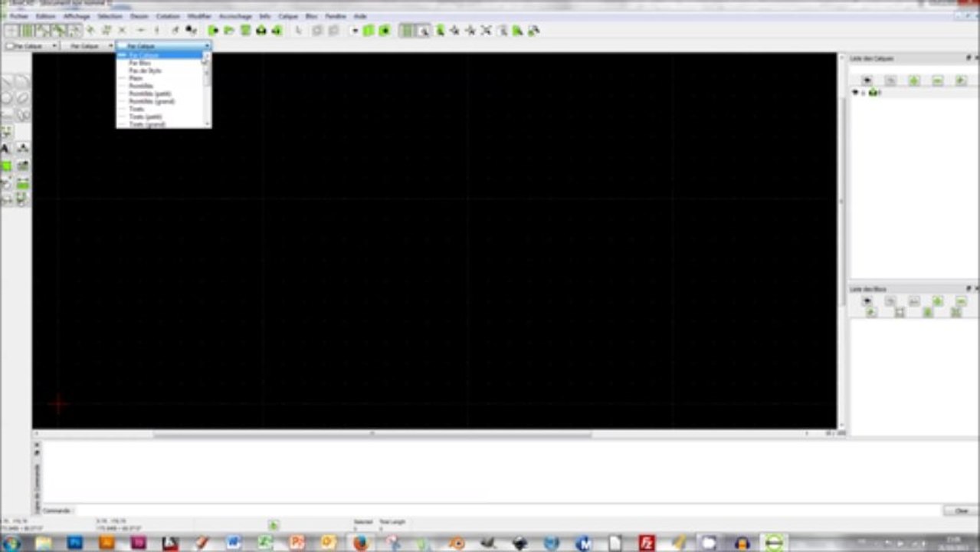Add a block with green plus icon

937,301
